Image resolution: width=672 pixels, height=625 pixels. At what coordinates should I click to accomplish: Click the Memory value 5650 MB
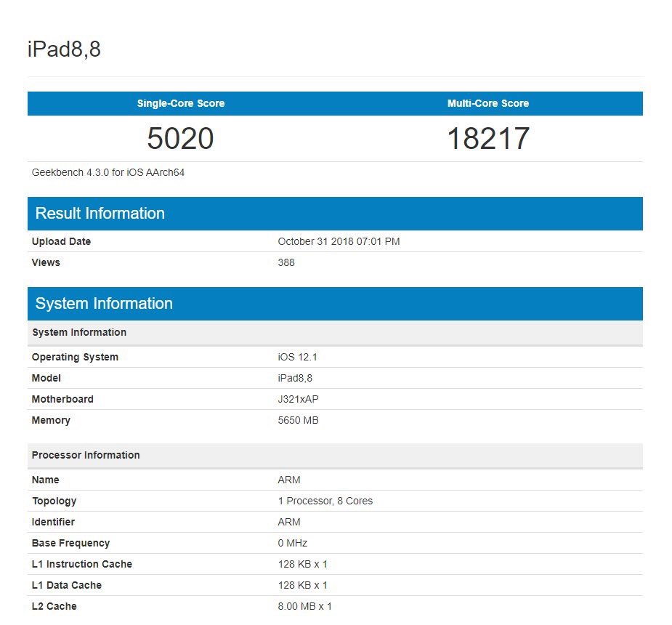[x=298, y=420]
